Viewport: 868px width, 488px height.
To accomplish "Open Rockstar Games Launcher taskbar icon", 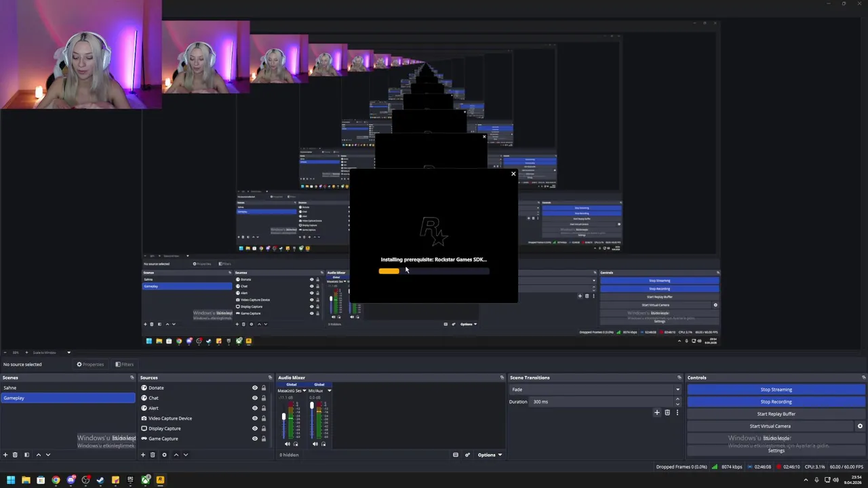I will click(x=160, y=480).
